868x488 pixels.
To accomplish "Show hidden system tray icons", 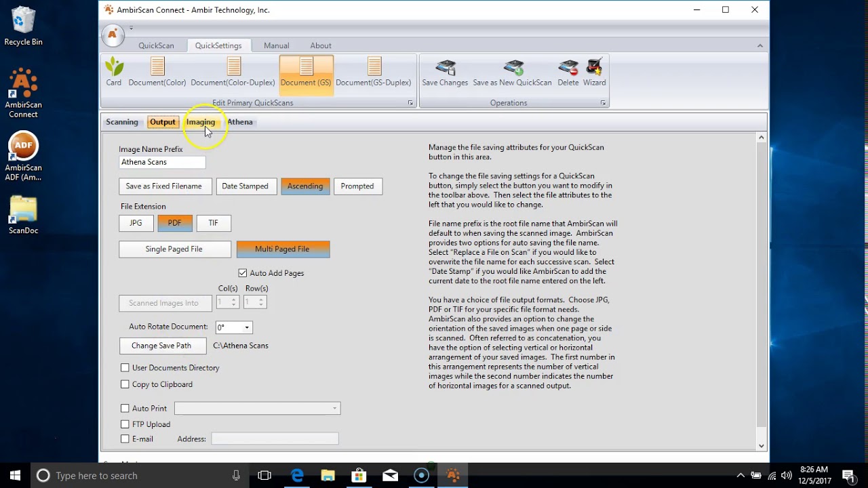I will click(x=741, y=476).
